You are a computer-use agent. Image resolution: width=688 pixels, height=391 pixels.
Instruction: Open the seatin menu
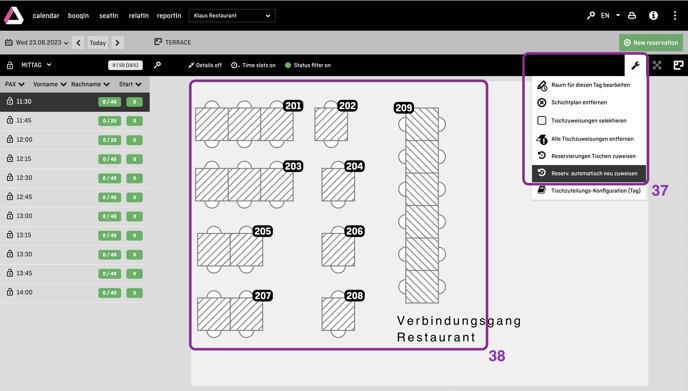pyautogui.click(x=108, y=15)
